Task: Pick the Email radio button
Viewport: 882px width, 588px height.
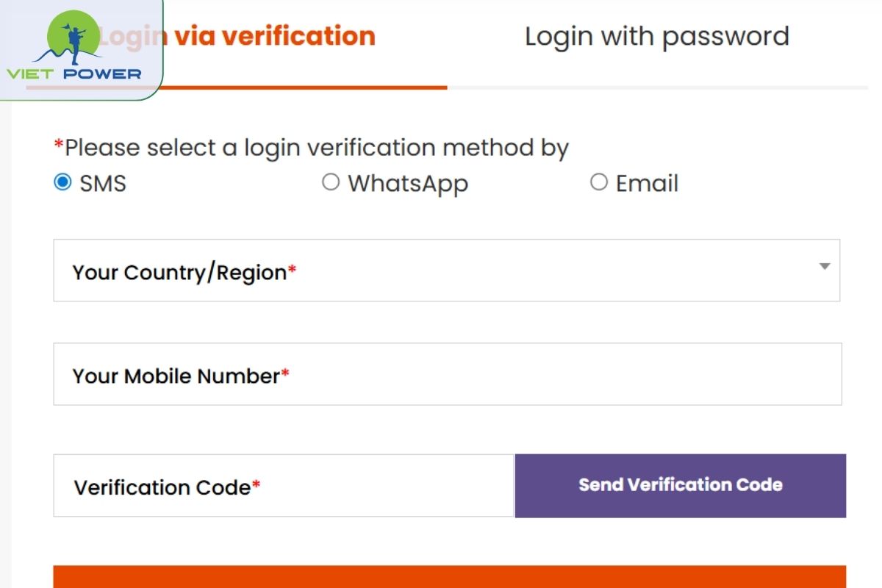Action: pos(599,182)
